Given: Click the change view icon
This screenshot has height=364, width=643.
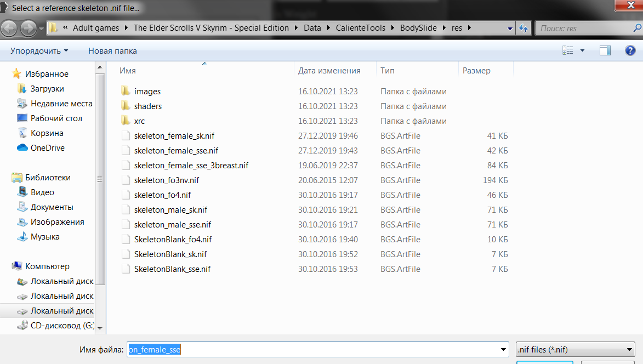Looking at the screenshot, I should (x=568, y=50).
